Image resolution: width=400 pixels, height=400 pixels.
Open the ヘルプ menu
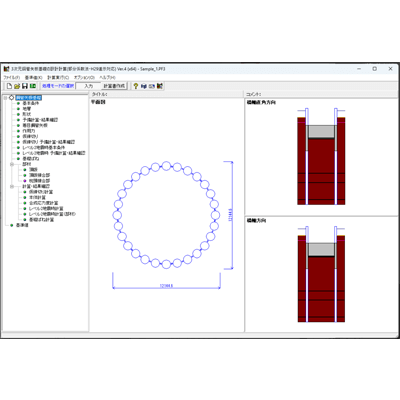click(108, 77)
